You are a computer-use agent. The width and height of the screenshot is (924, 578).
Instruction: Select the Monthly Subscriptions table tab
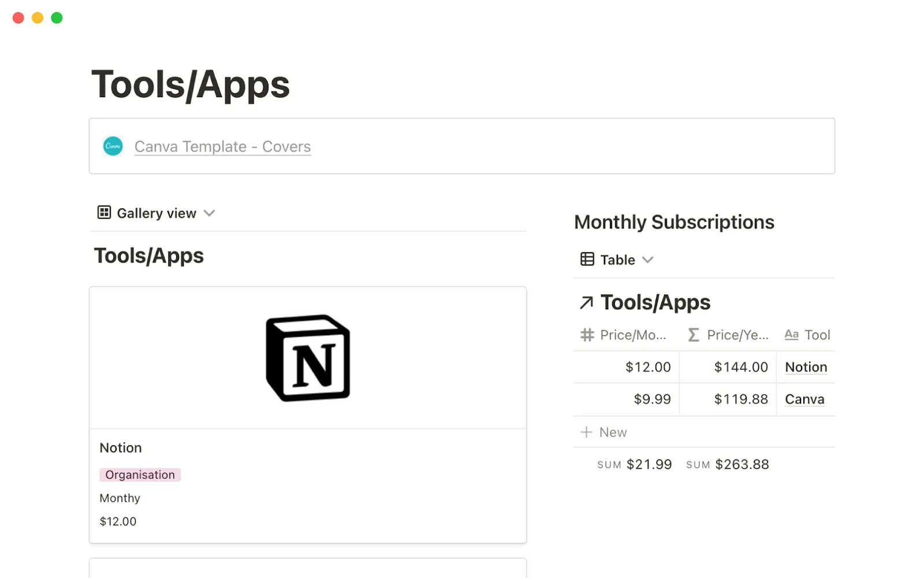coord(617,260)
